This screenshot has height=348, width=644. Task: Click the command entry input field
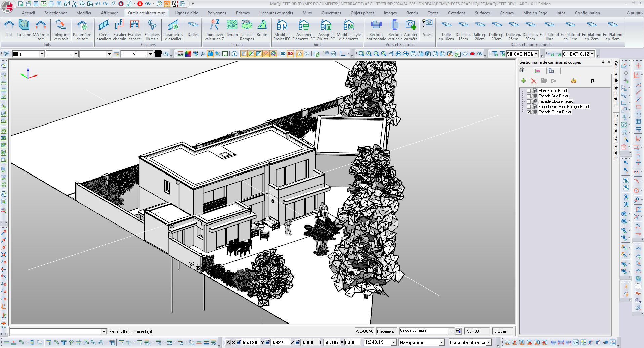(x=55, y=332)
